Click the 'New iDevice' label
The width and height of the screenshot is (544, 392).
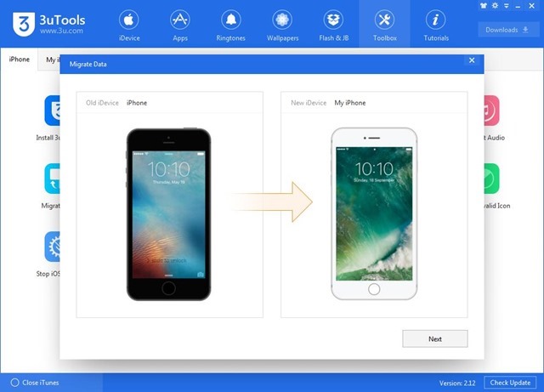[x=309, y=103]
